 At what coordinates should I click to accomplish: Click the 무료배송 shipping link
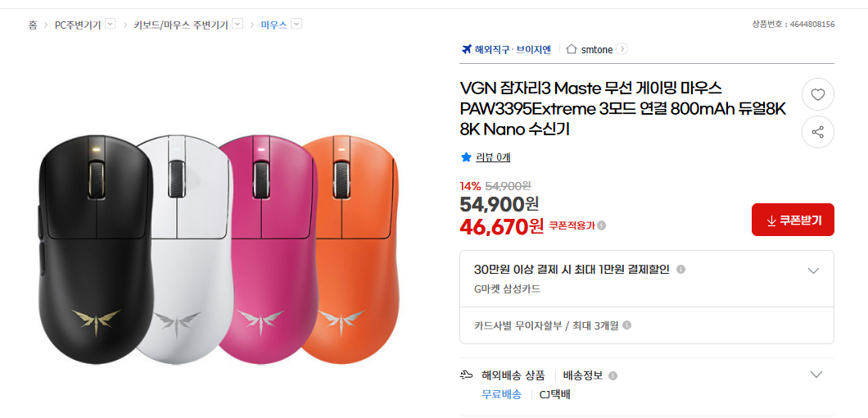tap(501, 394)
